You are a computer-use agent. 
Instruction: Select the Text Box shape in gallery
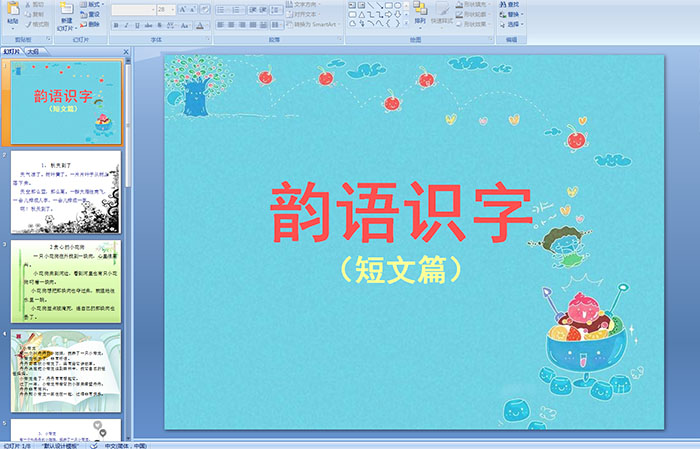tap(352, 5)
